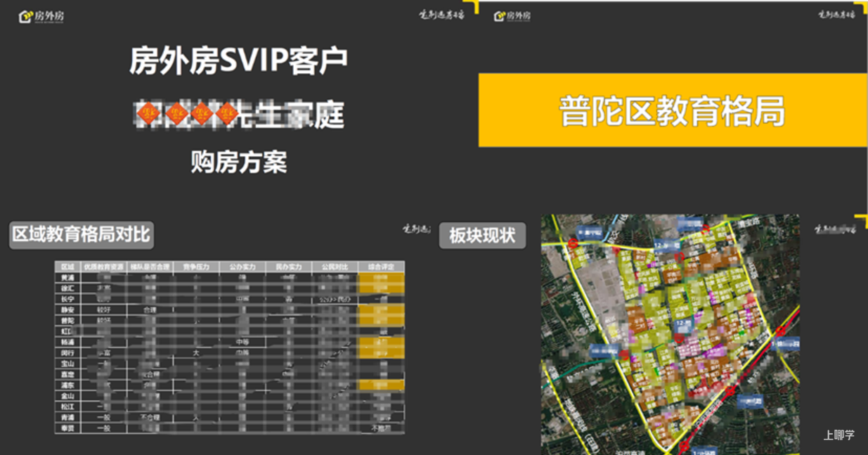Click the 优质教育资源 column header
Image resolution: width=868 pixels, height=455 pixels.
click(103, 267)
